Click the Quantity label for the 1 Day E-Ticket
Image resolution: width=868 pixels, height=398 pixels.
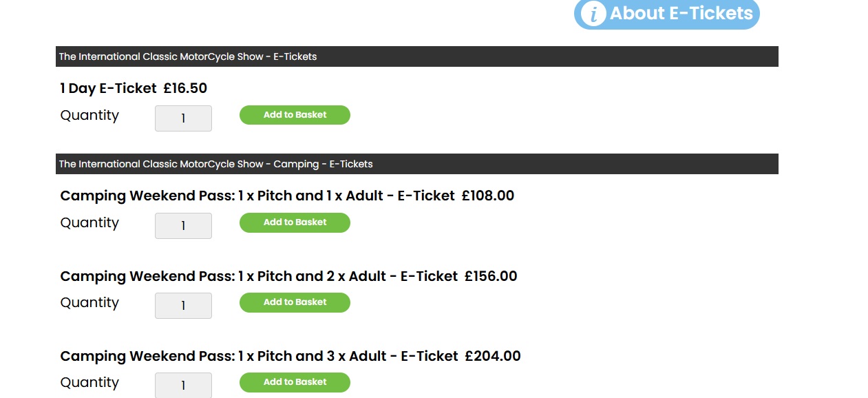point(89,115)
